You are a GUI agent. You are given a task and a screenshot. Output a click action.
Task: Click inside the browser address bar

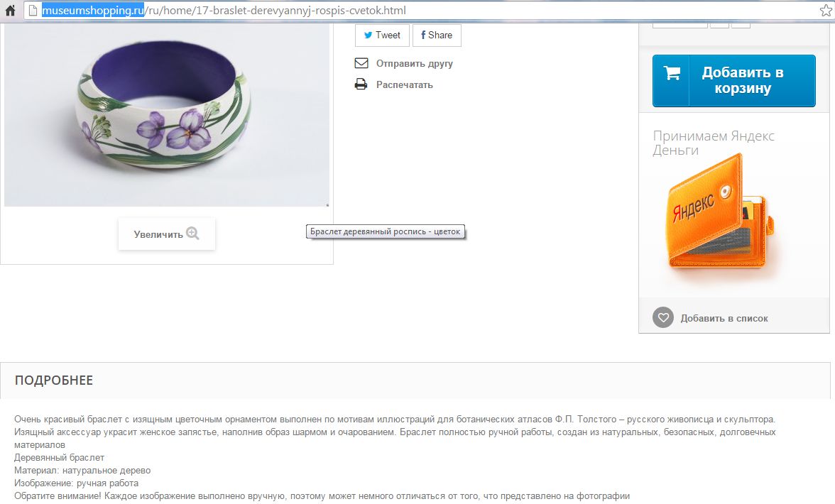click(x=420, y=10)
